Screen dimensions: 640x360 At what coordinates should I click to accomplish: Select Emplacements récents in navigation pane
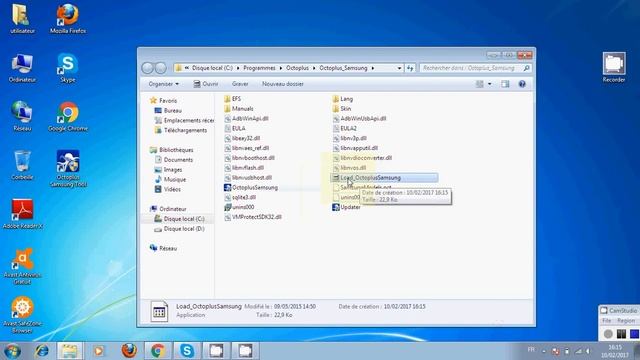pos(184,120)
